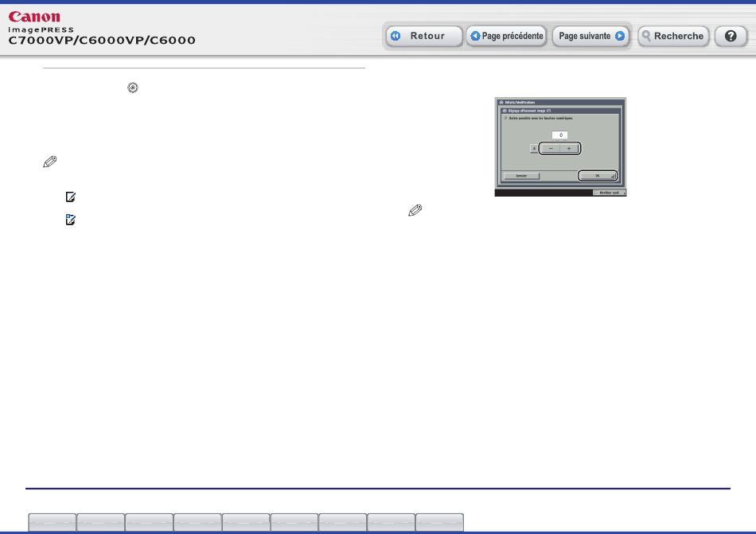Click the Annuler button in the illustration
756x534 pixels.
[x=522, y=176]
